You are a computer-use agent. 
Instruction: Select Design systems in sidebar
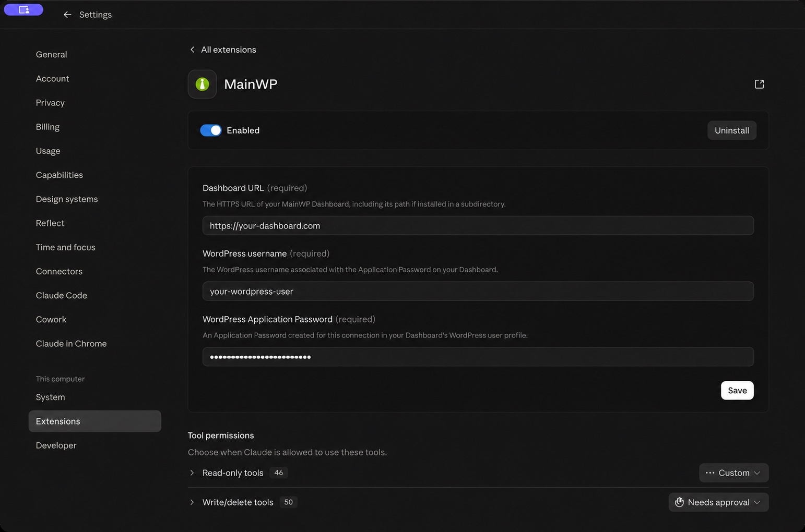pos(67,199)
